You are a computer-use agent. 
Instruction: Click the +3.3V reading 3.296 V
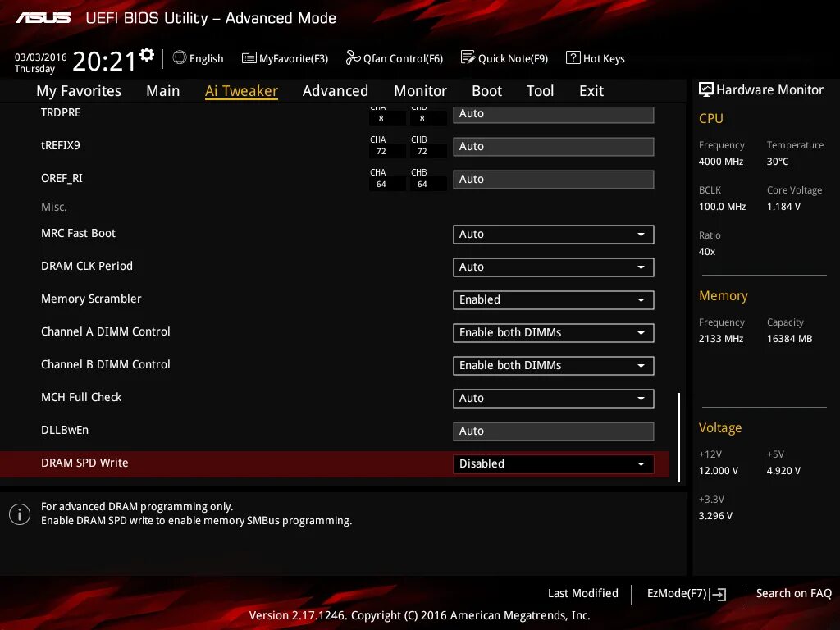point(715,515)
